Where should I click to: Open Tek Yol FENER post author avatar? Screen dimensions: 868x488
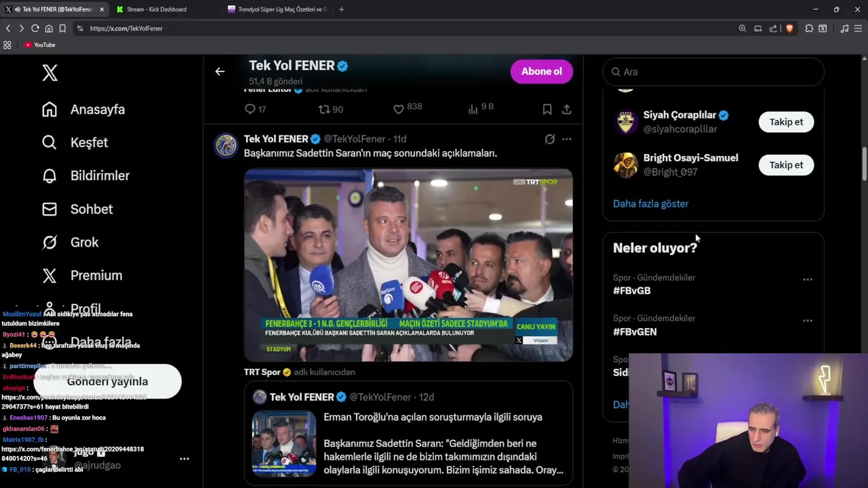pyautogui.click(x=226, y=145)
